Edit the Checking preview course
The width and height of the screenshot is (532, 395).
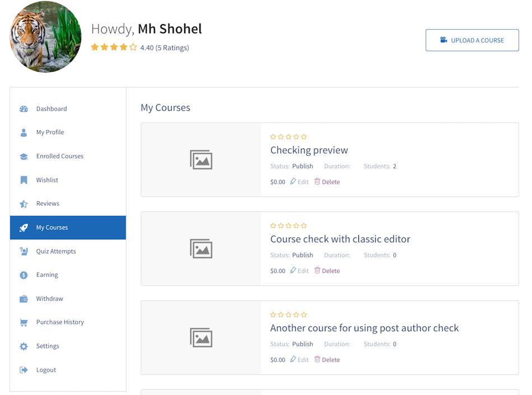[300, 182]
